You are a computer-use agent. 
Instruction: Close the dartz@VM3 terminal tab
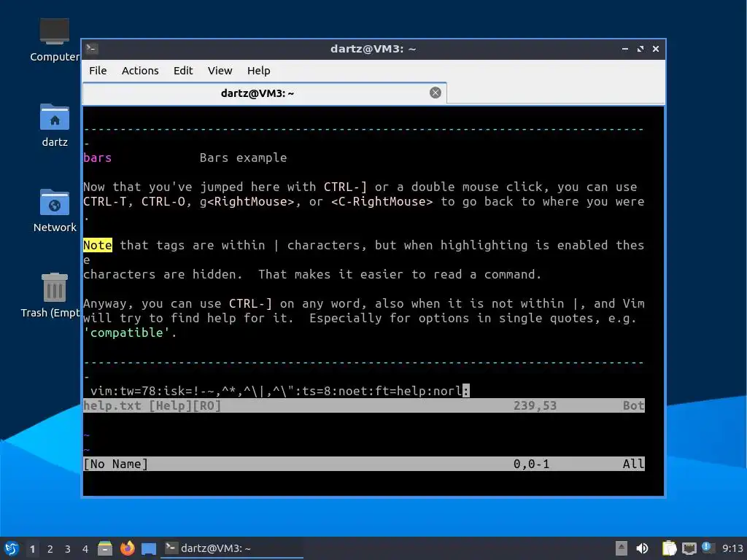[x=436, y=93]
